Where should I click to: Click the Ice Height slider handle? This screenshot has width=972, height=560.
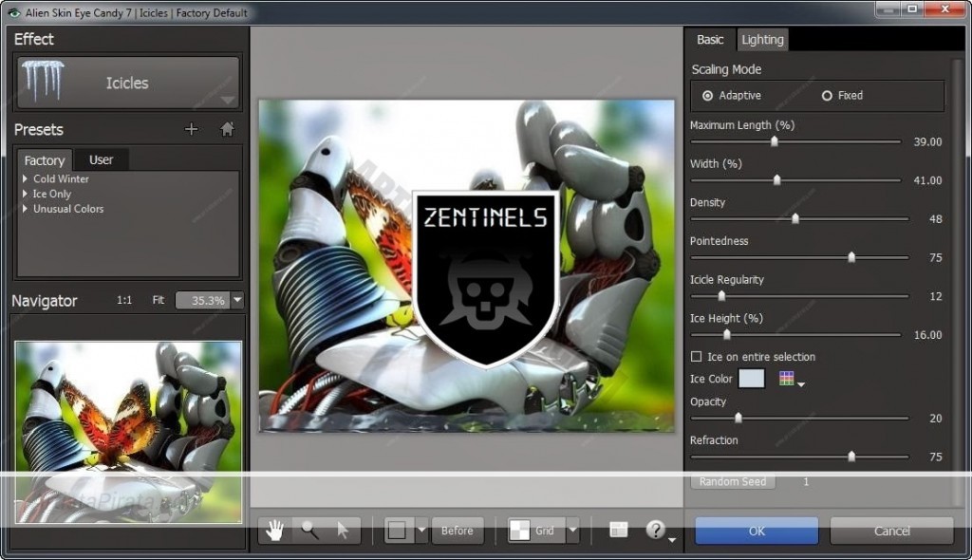tap(726, 334)
